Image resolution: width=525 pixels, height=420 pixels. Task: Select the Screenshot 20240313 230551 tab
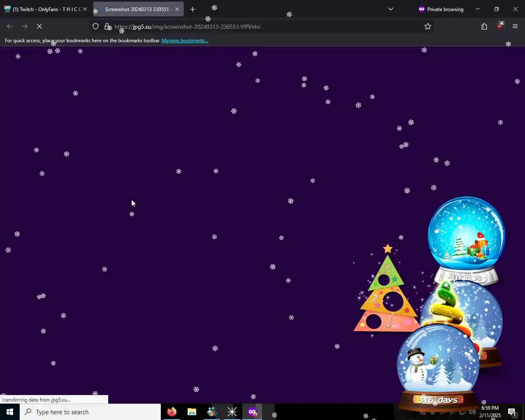138,9
